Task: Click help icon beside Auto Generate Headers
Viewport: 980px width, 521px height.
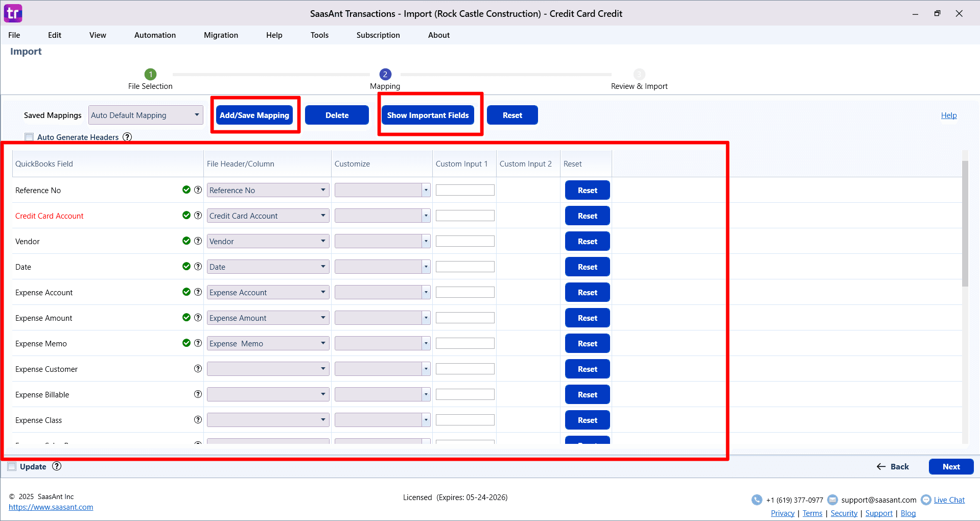Action: (x=127, y=137)
